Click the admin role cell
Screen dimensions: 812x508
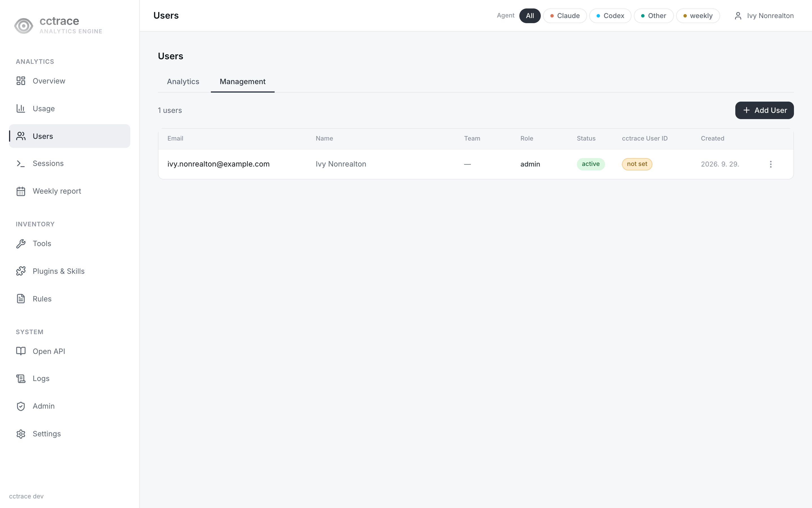tap(530, 164)
